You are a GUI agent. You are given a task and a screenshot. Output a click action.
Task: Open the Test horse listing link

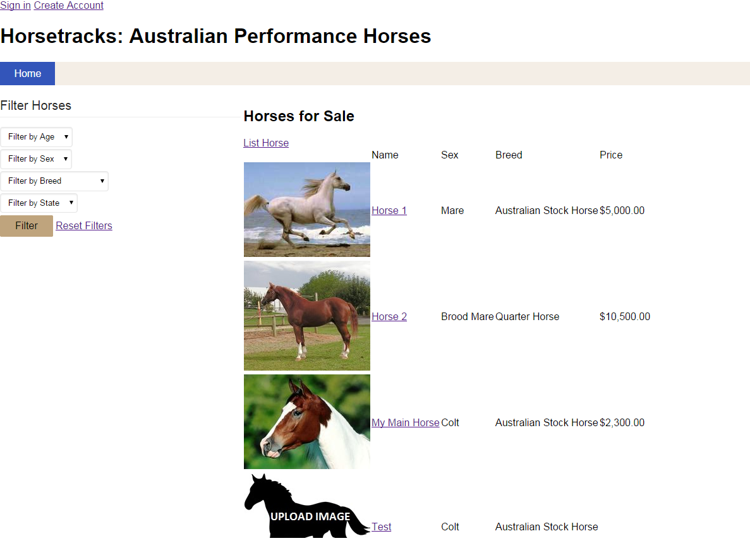click(382, 527)
